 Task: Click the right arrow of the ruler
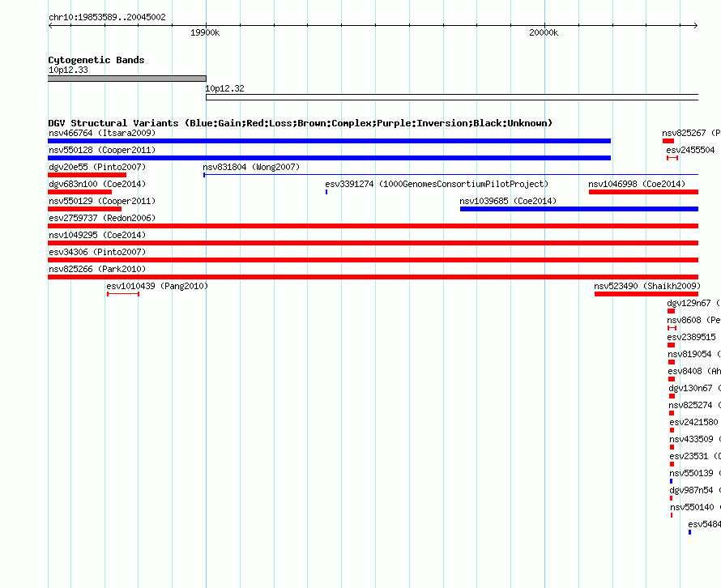(x=696, y=26)
